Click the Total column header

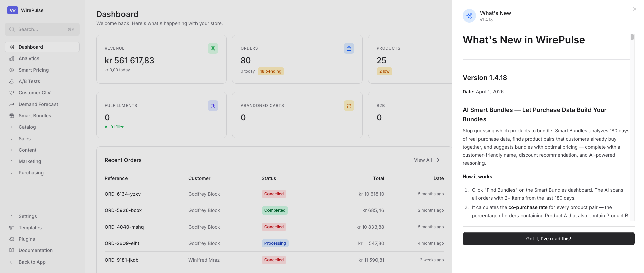(x=379, y=178)
